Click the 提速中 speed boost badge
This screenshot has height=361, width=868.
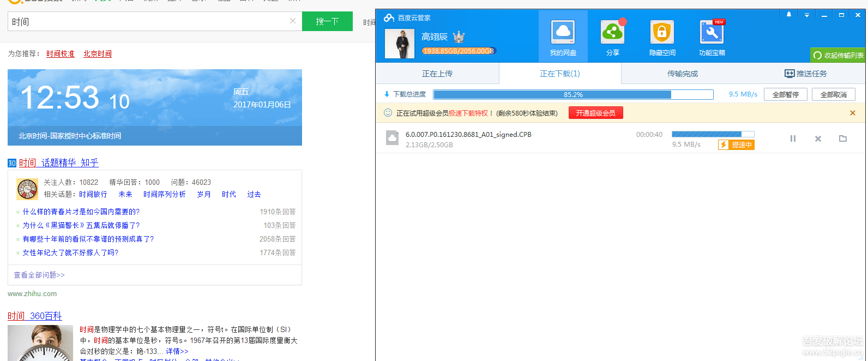coord(736,145)
